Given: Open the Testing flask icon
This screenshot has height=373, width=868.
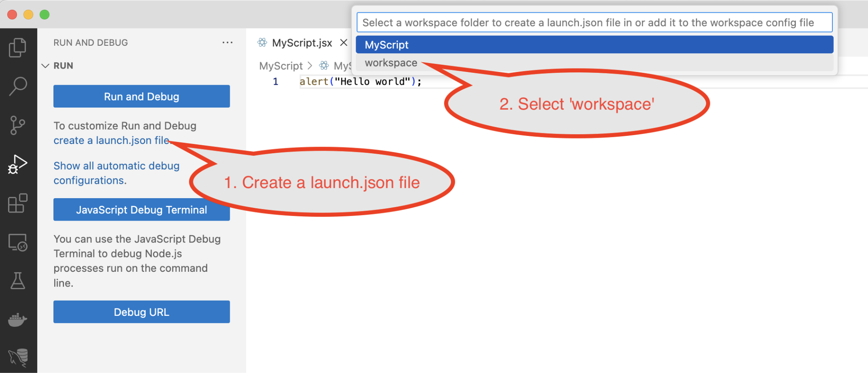Looking at the screenshot, I should coord(18,281).
